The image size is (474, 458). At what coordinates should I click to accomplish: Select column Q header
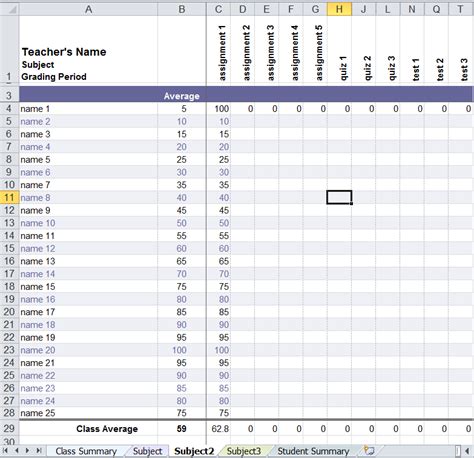click(436, 9)
